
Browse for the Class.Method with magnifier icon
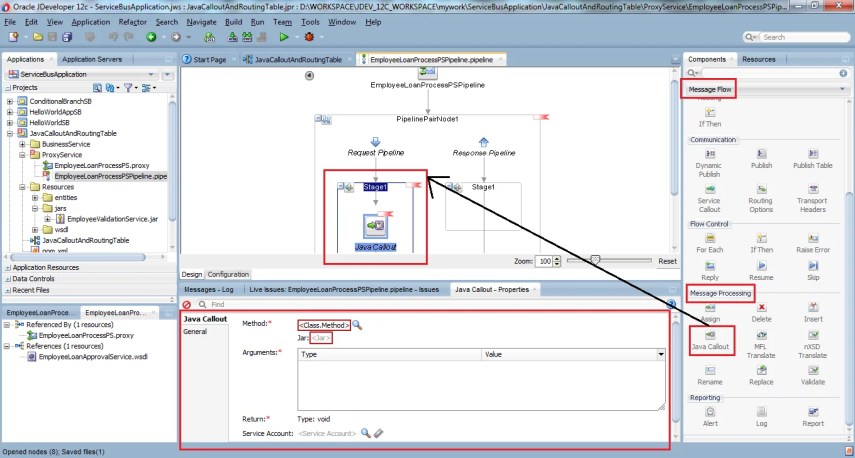point(357,325)
